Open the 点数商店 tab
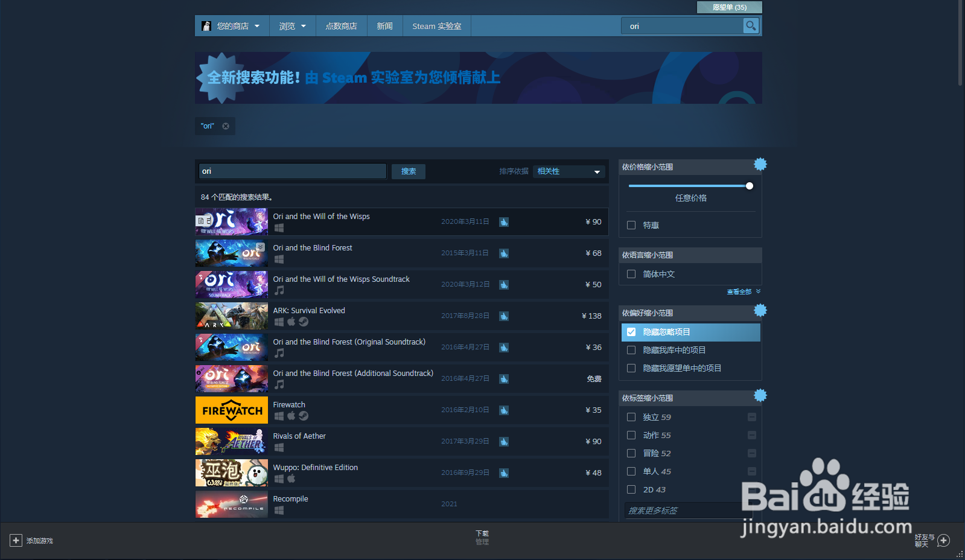Viewport: 965px width, 560px height. [x=342, y=26]
